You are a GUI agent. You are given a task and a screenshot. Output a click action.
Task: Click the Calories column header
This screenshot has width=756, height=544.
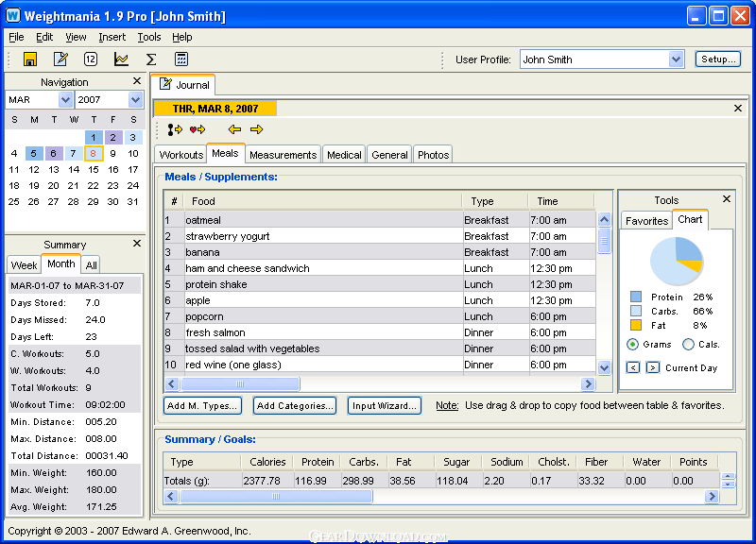click(x=266, y=462)
